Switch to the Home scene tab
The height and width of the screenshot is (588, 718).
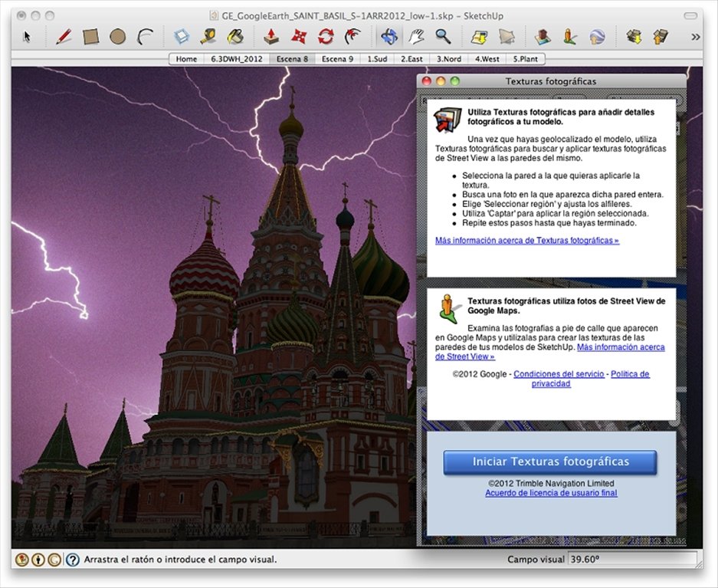pyautogui.click(x=186, y=58)
